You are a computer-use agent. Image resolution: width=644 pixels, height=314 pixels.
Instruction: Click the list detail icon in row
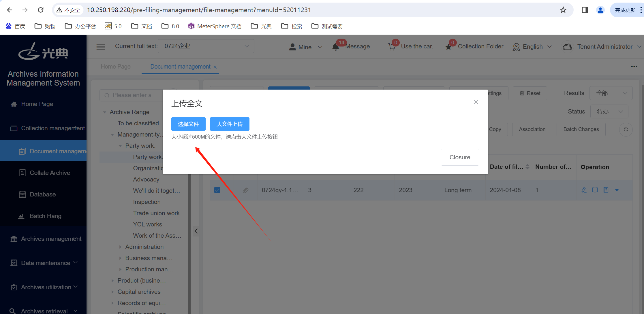click(606, 190)
